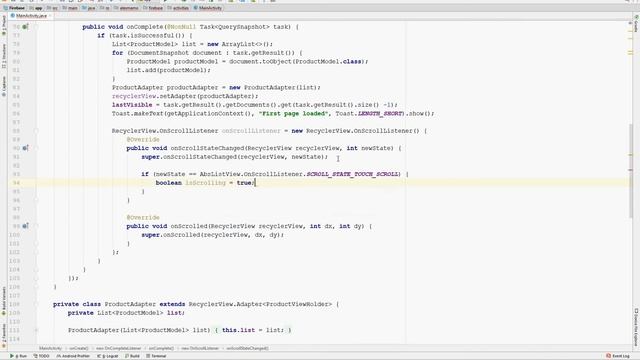This screenshot has height=360, width=640.
Task: Click onScrollStateChanged() in bottom breadcrumb
Action: point(247,348)
